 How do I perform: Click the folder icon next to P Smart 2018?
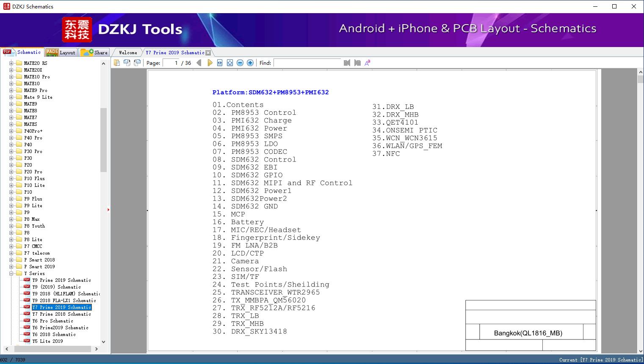(x=19, y=260)
